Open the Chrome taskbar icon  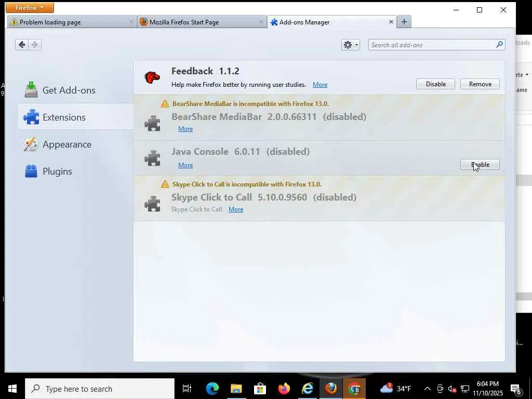pyautogui.click(x=354, y=389)
